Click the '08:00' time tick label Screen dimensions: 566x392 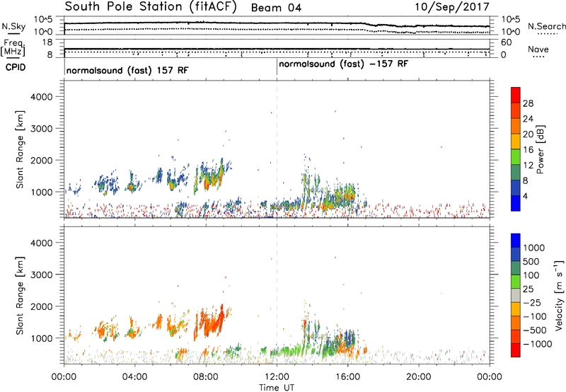tap(206, 377)
